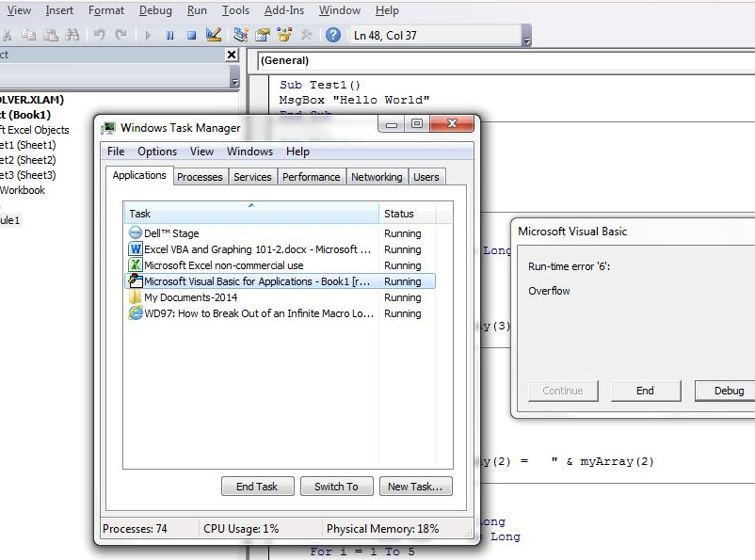Viewport: 755px width, 560px height.
Task: Select WD97 Infinite Macro Loop task
Action: click(281, 313)
